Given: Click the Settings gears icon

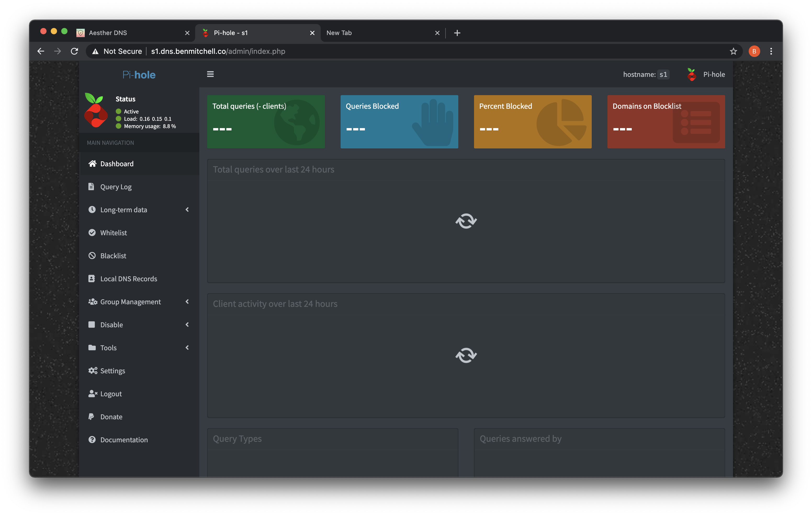Looking at the screenshot, I should (x=93, y=370).
